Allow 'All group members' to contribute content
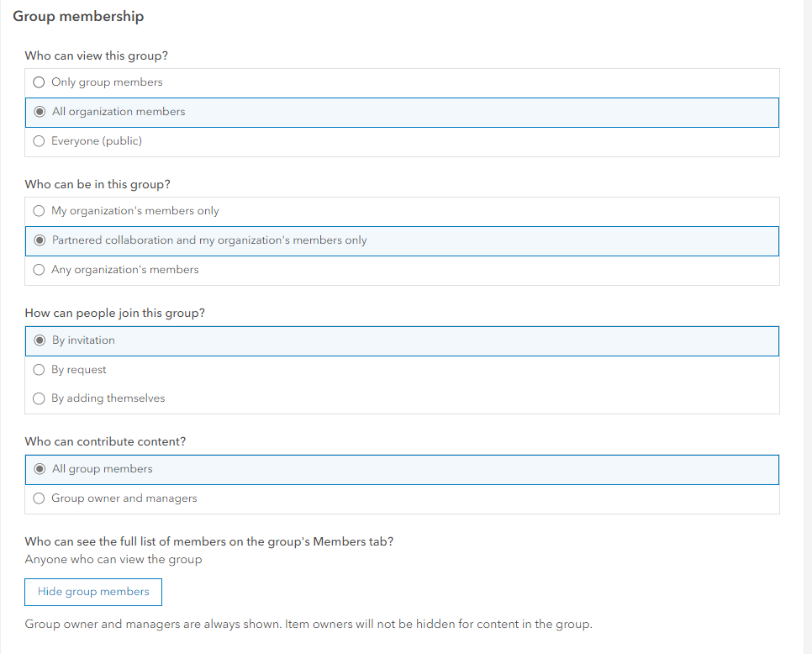The height and width of the screenshot is (654, 812). click(40, 469)
